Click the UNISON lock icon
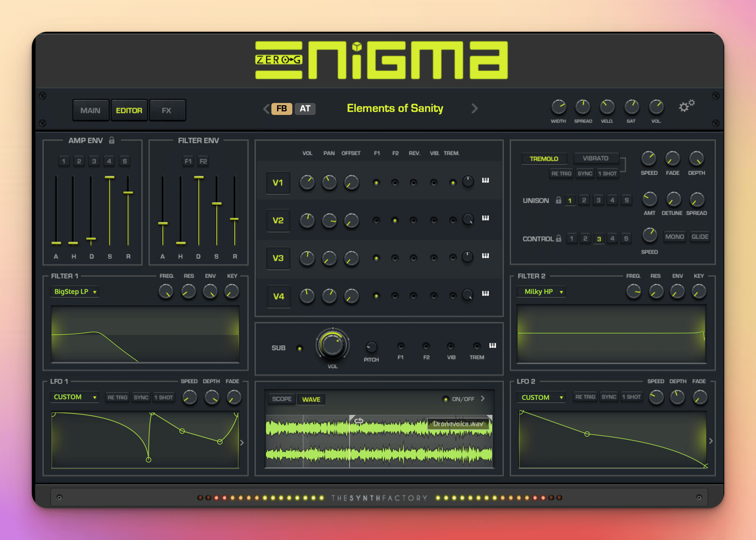The width and height of the screenshot is (756, 540). pos(558,200)
